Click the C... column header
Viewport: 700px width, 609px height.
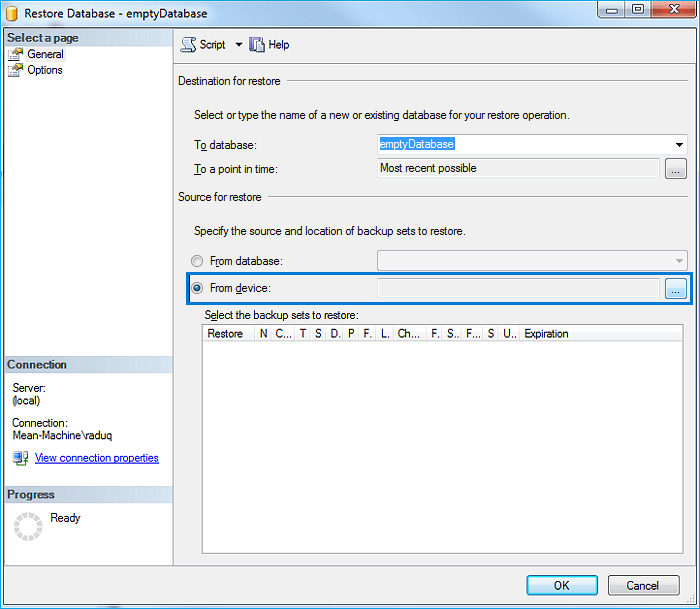point(283,334)
